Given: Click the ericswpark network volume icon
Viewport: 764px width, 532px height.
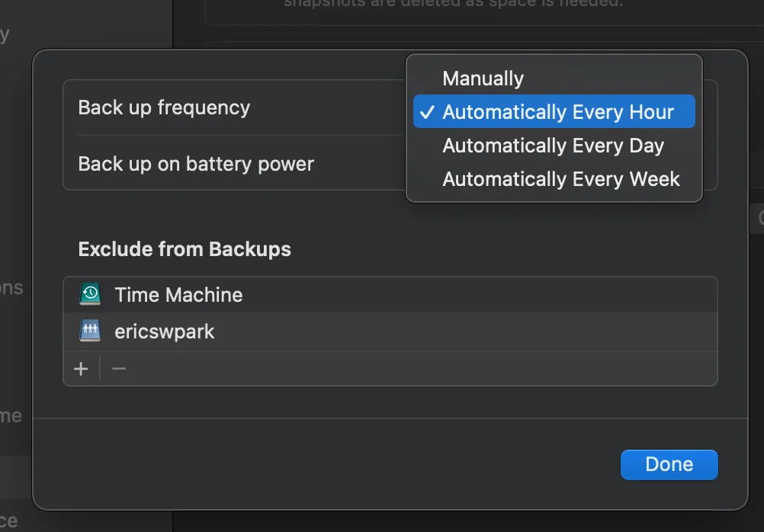Looking at the screenshot, I should (x=90, y=332).
